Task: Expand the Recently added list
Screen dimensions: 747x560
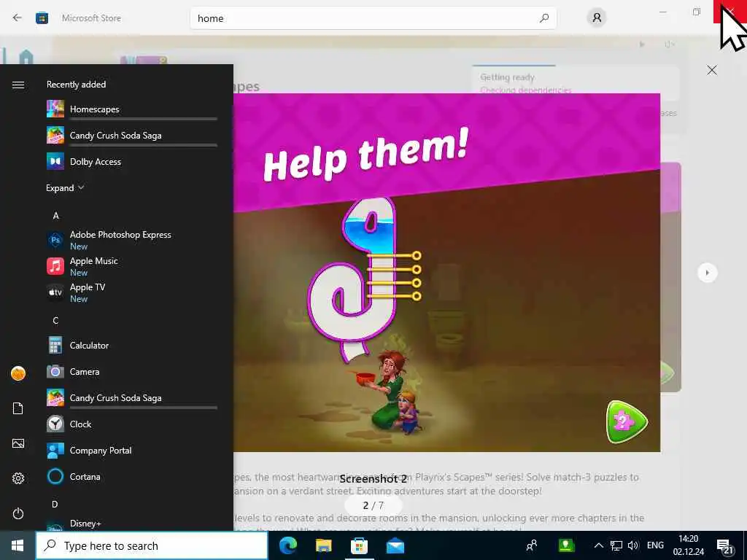Action: point(65,188)
